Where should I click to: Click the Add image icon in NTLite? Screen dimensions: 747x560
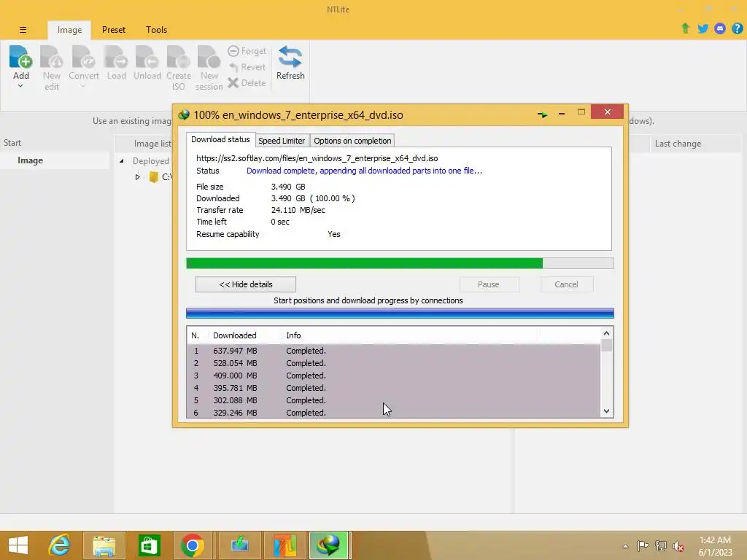(20, 57)
